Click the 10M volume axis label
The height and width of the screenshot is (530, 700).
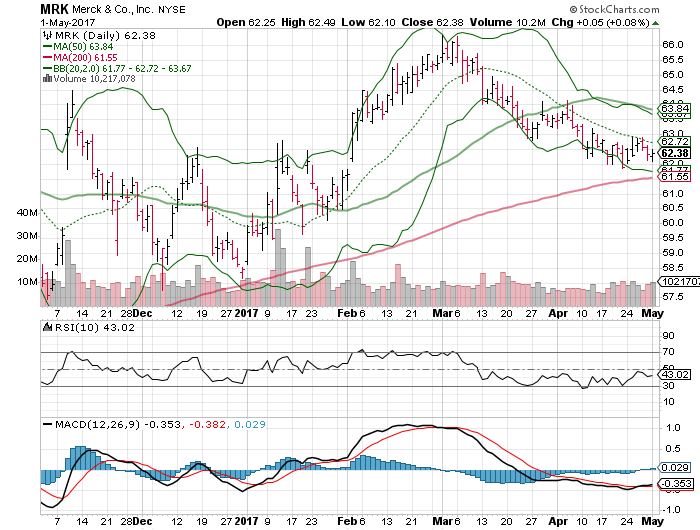27,282
